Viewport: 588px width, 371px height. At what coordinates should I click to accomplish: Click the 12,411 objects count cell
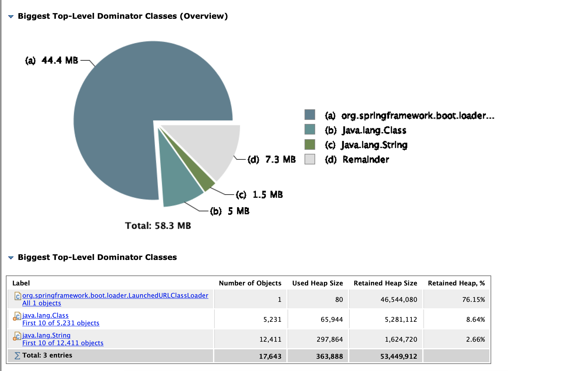tap(250, 339)
